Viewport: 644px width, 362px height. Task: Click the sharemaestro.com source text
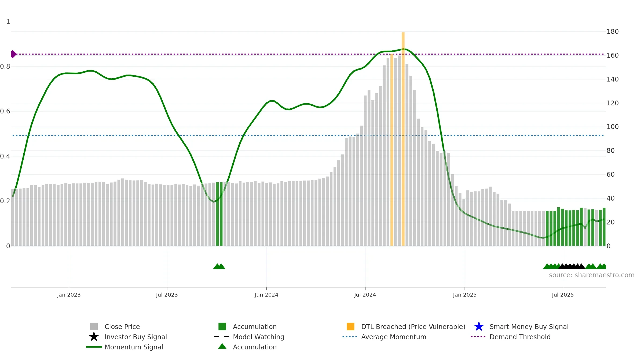[x=591, y=275]
